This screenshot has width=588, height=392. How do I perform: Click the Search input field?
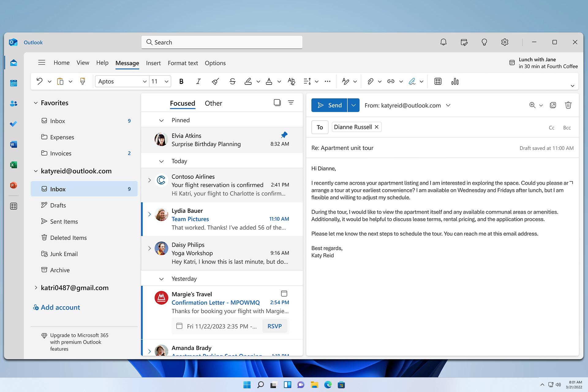pyautogui.click(x=222, y=42)
